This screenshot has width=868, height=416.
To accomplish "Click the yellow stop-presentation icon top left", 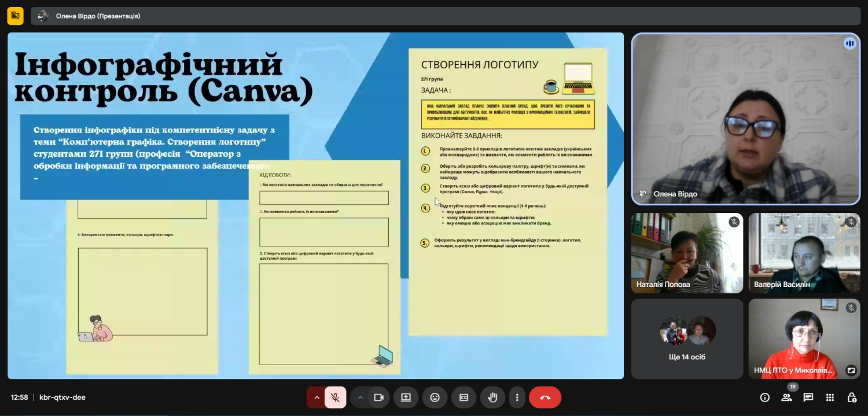I will click(x=15, y=16).
